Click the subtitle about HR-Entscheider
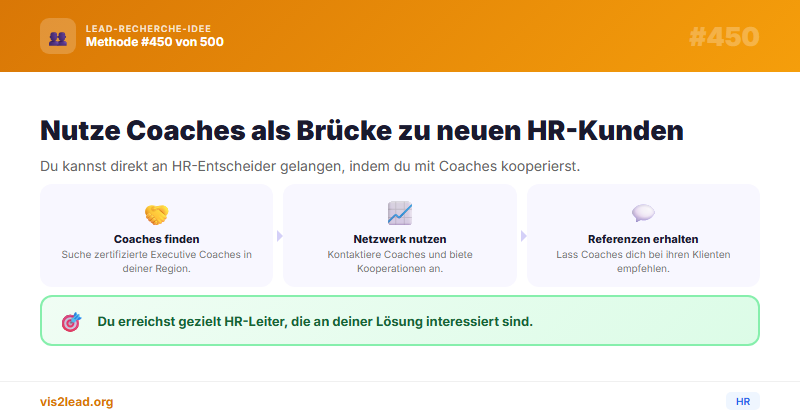Viewport: 800px width, 420px height. (x=310, y=166)
